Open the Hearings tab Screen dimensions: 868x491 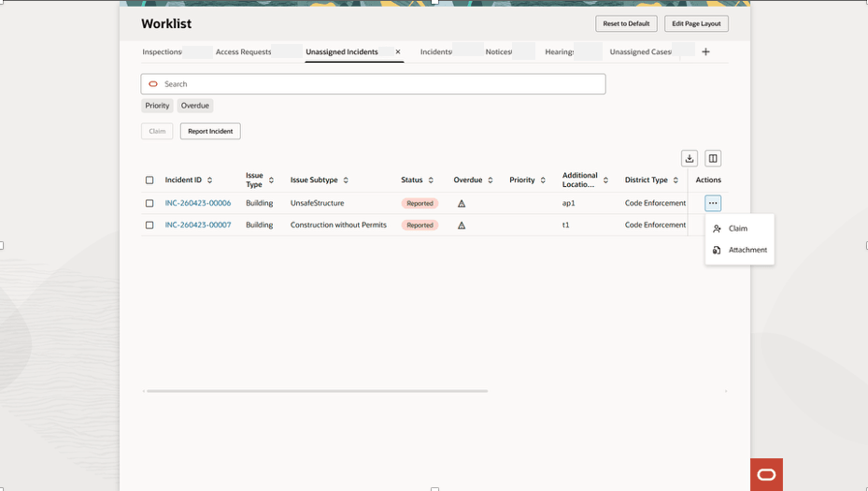560,51
